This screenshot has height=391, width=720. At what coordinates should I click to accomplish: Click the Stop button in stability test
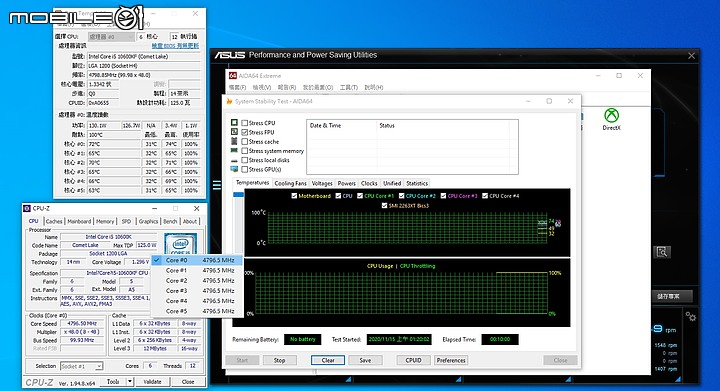click(279, 360)
